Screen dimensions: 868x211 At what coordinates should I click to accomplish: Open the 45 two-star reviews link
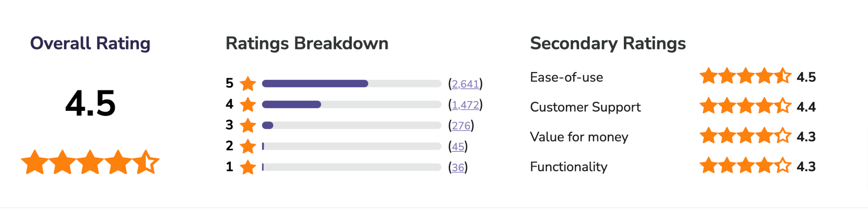(458, 146)
